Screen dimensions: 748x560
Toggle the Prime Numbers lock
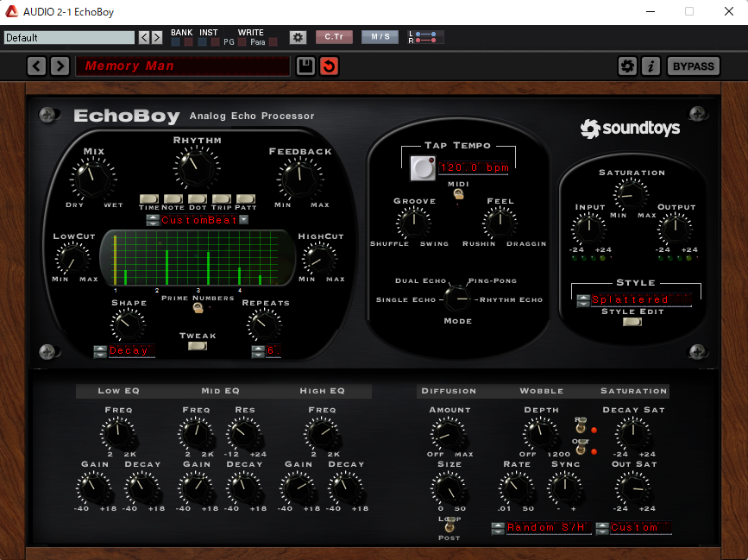pos(198,308)
